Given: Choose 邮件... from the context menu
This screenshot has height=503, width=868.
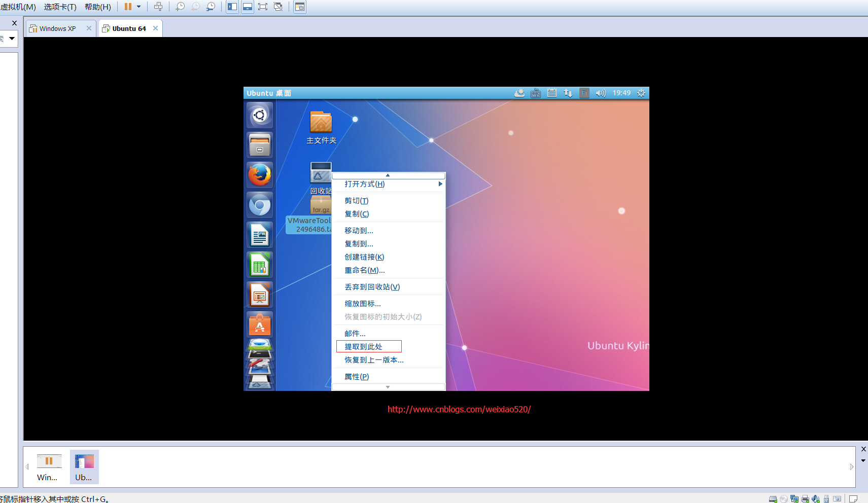Looking at the screenshot, I should coord(389,334).
